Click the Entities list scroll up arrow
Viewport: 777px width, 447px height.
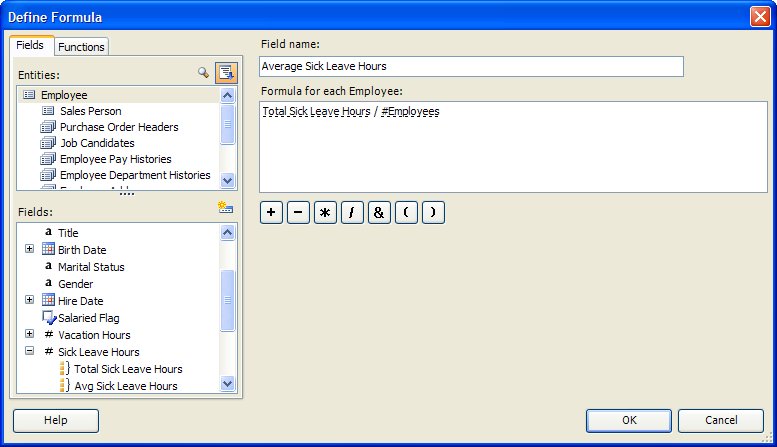coord(227,95)
